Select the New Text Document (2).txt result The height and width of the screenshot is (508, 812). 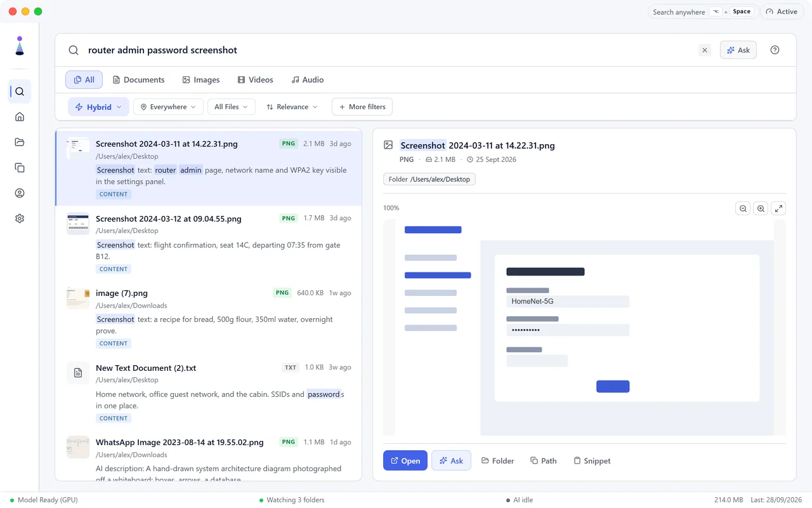[x=208, y=392]
